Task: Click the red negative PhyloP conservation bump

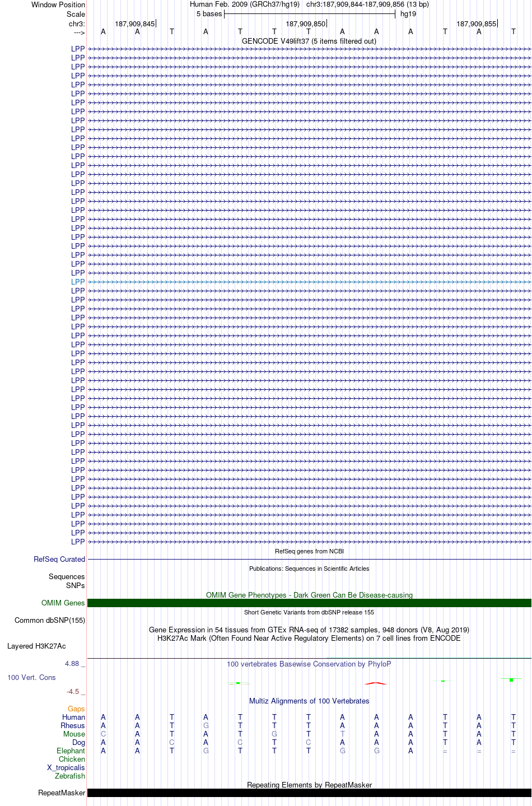Action: (376, 683)
